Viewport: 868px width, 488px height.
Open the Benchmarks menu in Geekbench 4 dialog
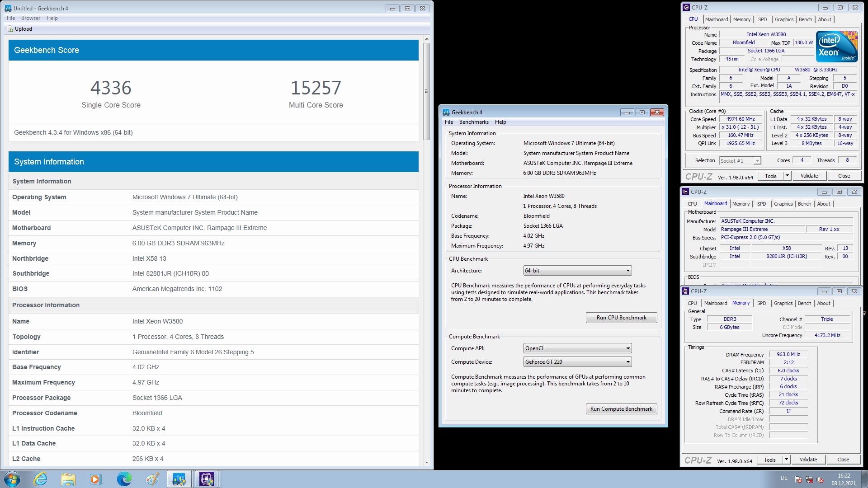click(474, 122)
